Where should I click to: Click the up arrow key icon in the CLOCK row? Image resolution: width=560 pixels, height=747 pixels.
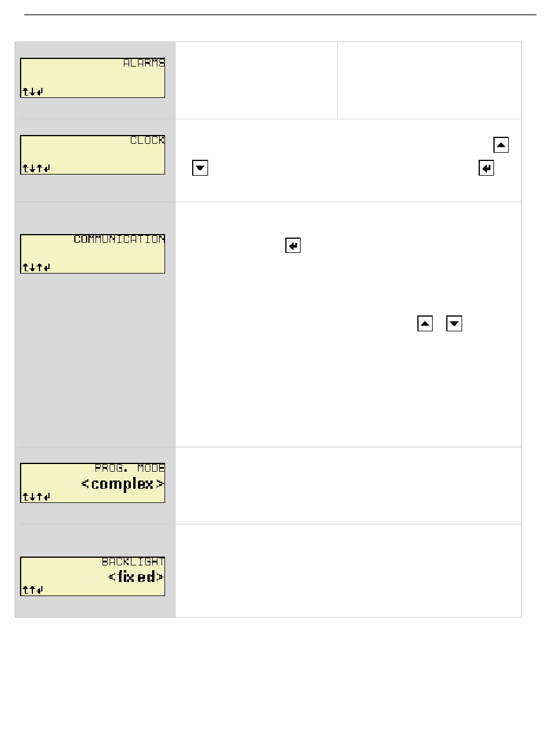(501, 145)
